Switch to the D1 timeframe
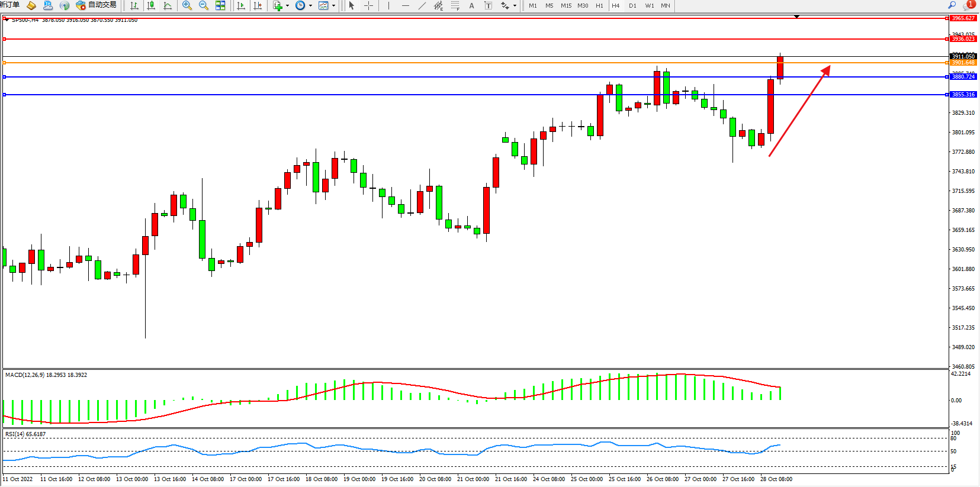 pyautogui.click(x=632, y=5)
